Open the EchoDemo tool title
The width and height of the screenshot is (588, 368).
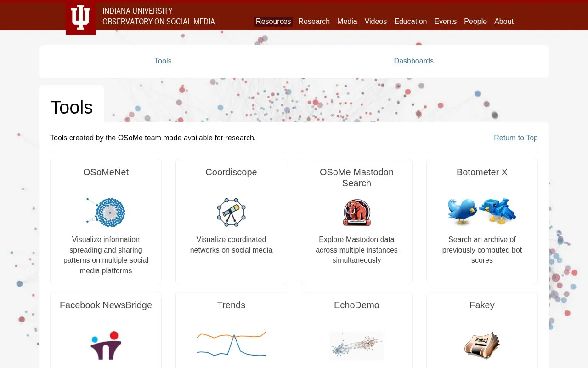[x=356, y=305]
